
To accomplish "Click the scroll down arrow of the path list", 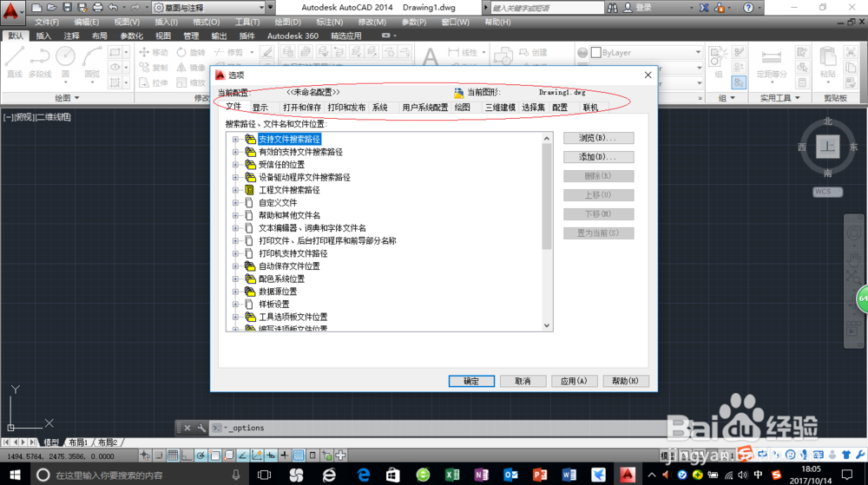I will pyautogui.click(x=547, y=325).
